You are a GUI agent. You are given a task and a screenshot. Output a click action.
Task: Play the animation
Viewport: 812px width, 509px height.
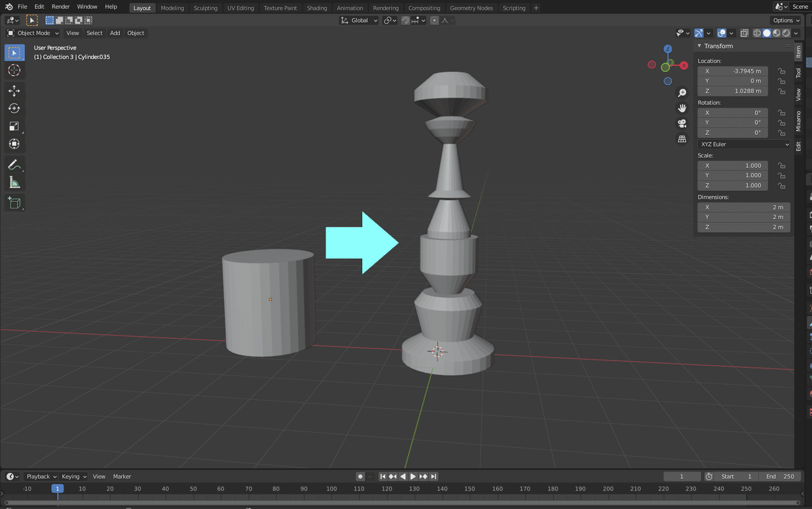coord(413,477)
